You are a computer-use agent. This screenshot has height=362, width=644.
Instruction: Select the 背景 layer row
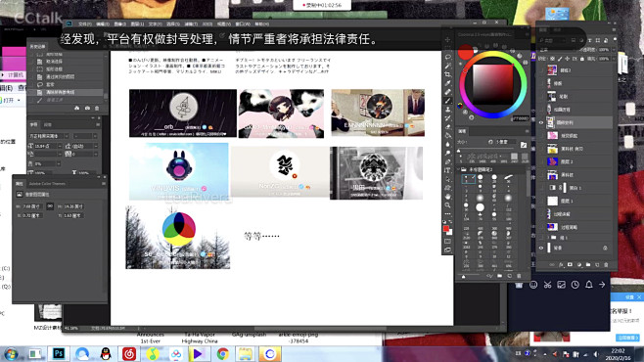[575, 248]
